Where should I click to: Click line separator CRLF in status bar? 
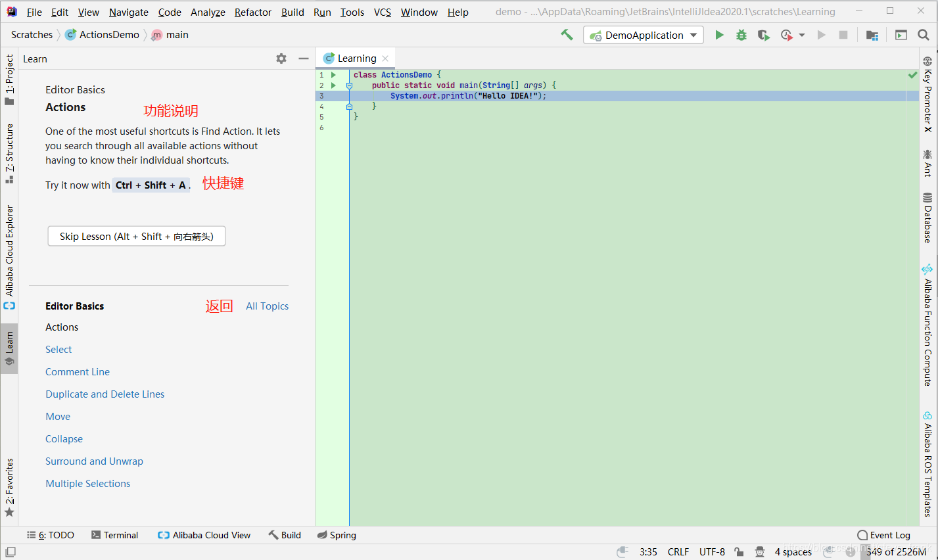coord(678,552)
